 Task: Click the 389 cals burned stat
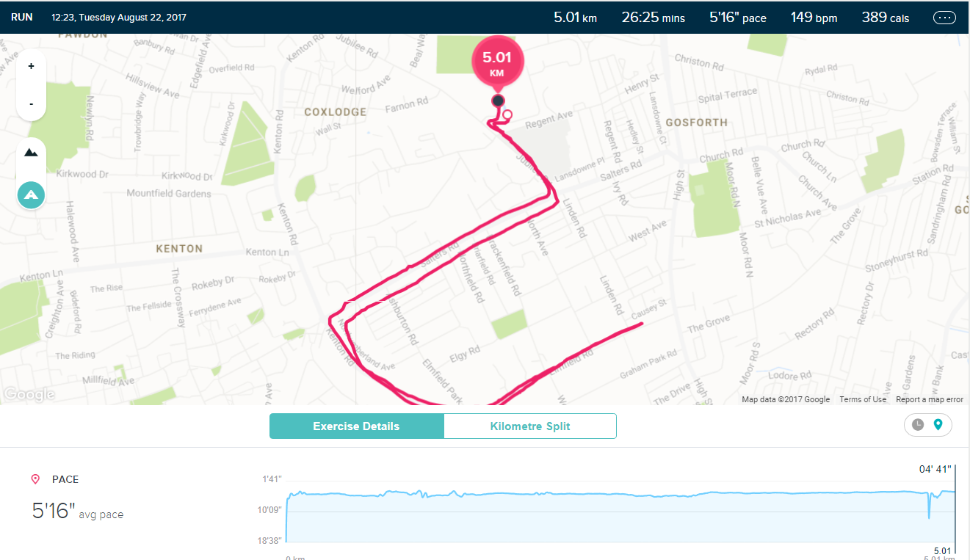coord(885,17)
